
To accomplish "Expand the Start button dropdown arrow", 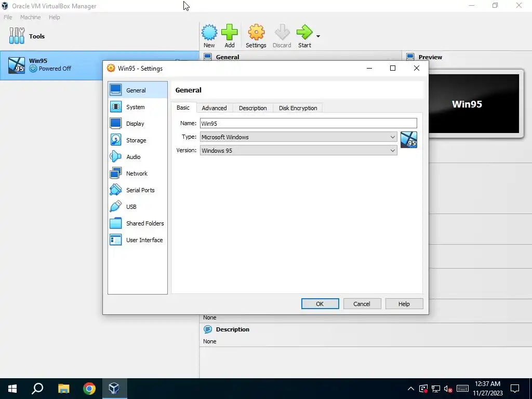I will [x=318, y=36].
